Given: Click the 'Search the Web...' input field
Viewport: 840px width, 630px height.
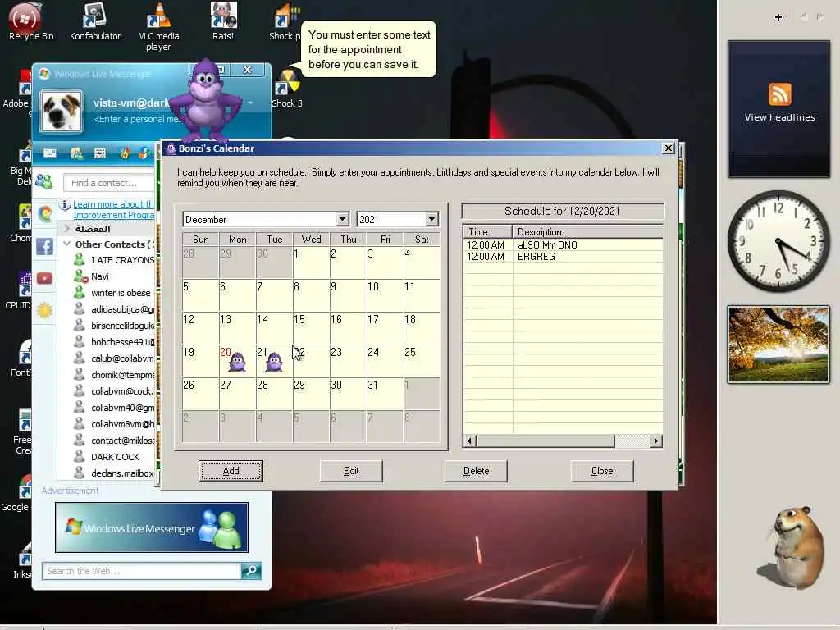Looking at the screenshot, I should coord(141,571).
